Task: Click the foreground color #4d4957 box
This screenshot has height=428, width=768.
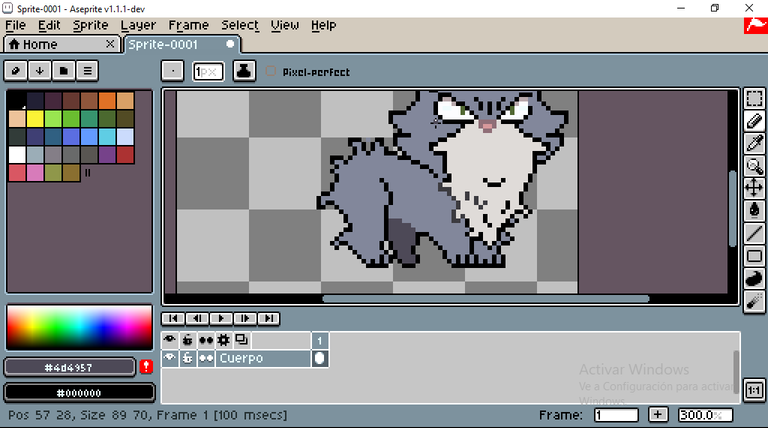Action: (x=69, y=367)
